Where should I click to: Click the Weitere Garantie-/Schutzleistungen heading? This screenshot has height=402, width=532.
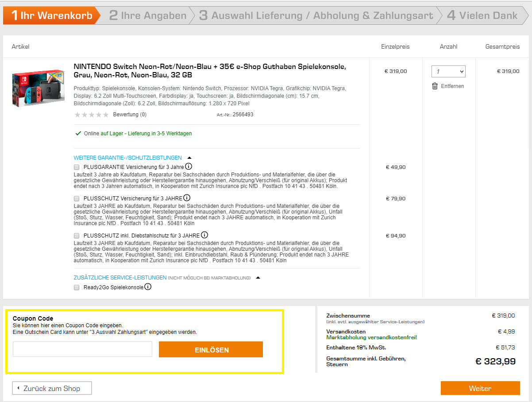128,158
